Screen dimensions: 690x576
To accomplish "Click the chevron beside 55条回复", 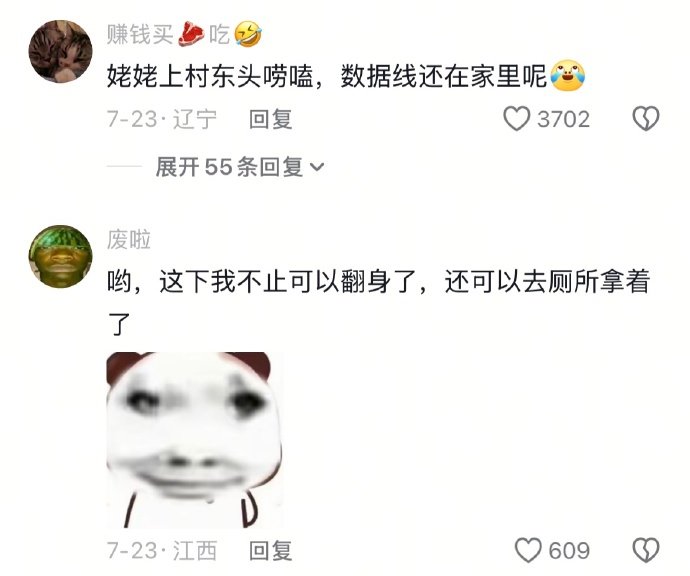I will pyautogui.click(x=317, y=168).
